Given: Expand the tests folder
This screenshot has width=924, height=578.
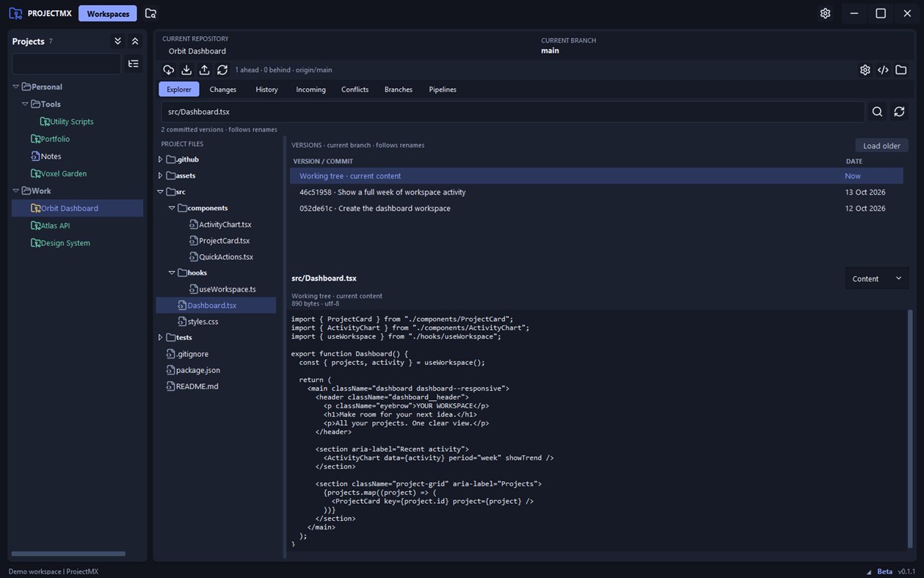Looking at the screenshot, I should click(x=160, y=337).
